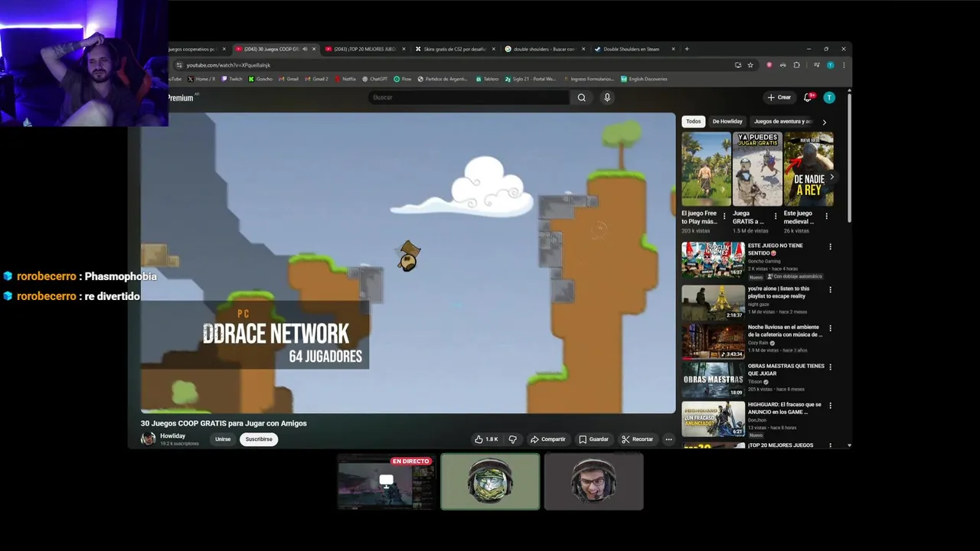Close the 'Skins gratis de CS2' tab
The width and height of the screenshot is (980, 551).
pos(494,49)
